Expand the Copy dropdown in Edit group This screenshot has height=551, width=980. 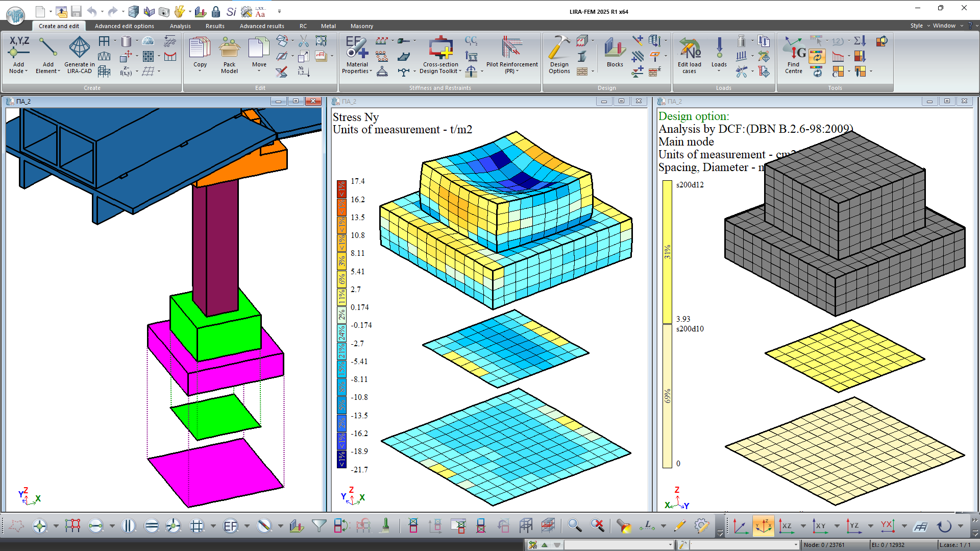pos(200,71)
